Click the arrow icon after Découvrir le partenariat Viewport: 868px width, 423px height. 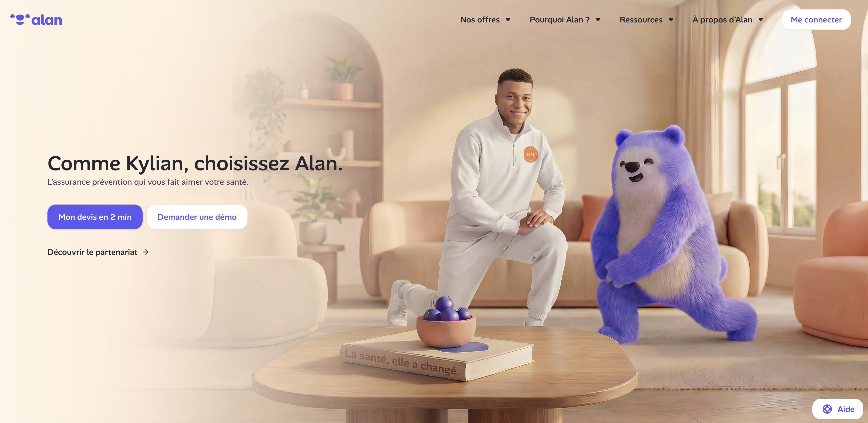[x=145, y=252]
